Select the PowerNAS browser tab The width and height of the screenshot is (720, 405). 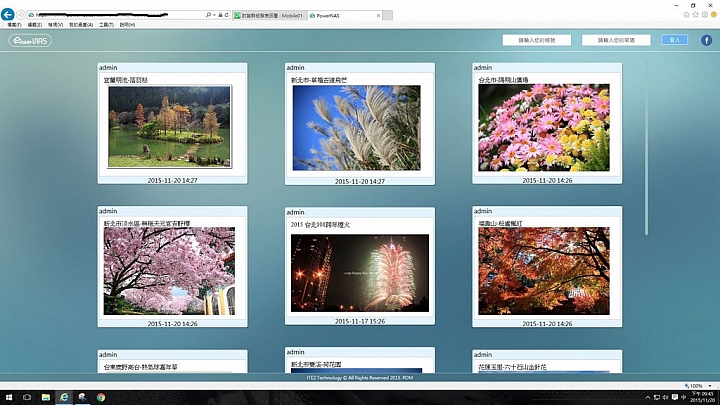[341, 16]
